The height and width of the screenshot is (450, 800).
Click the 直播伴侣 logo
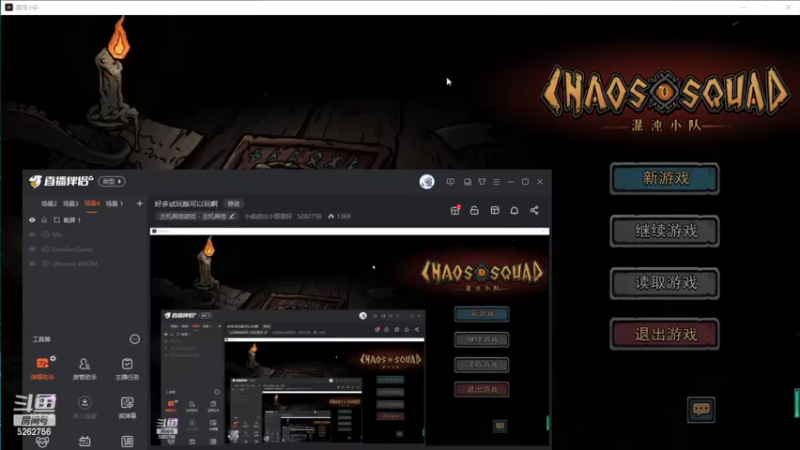61,181
